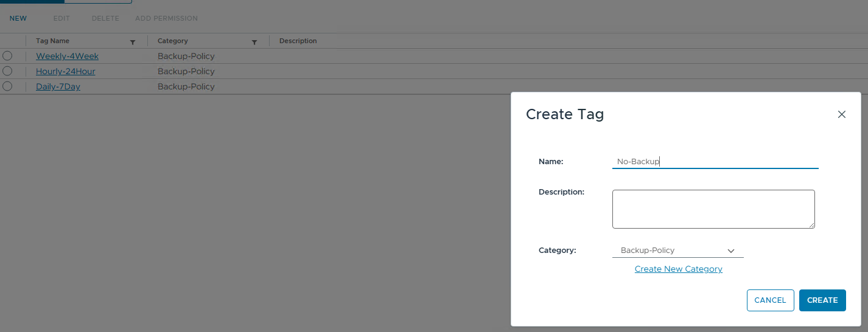The height and width of the screenshot is (332, 868).
Task: Close the Create Tag dialog
Action: click(x=841, y=114)
